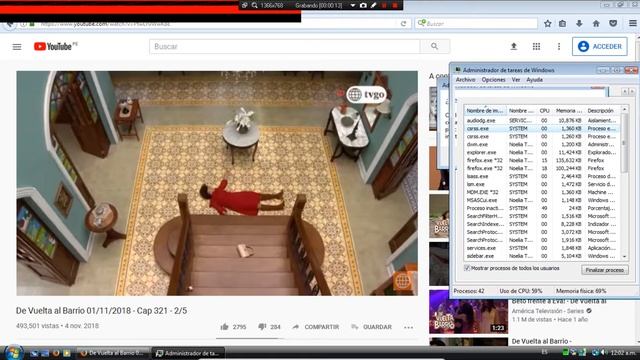The height and width of the screenshot is (360, 640).
Task: Open the Archivo menu in Task Manager
Action: (465, 80)
